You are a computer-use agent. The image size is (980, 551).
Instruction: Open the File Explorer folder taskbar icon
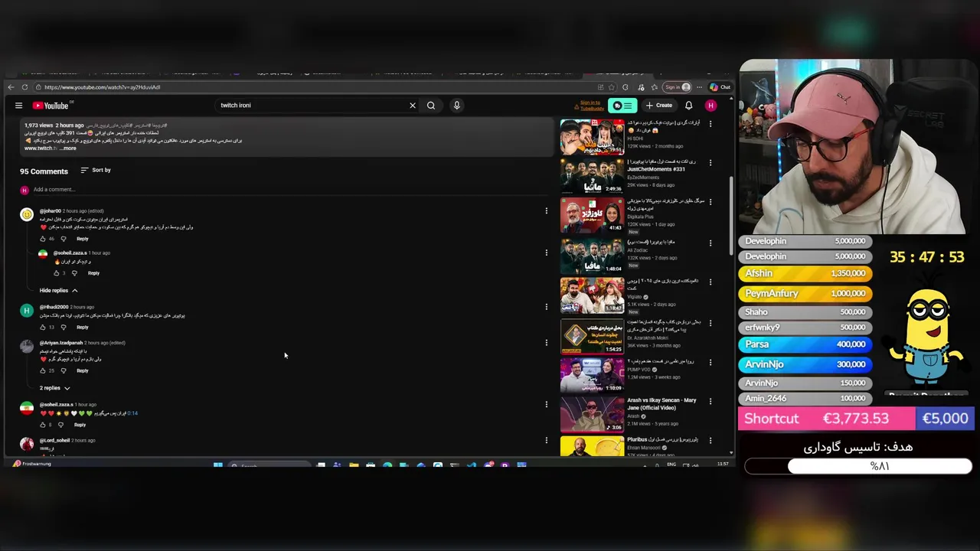click(354, 465)
